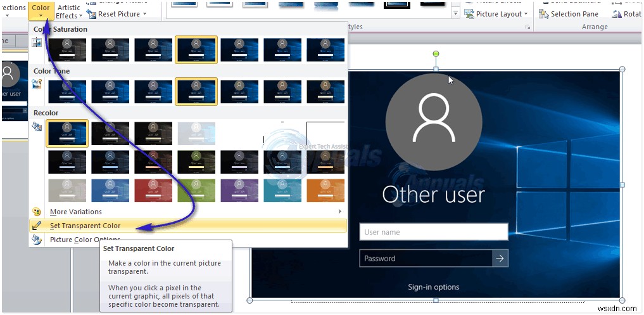This screenshot has height=315, width=644.
Task: Select the black double-frame picture style
Action: (x=397, y=5)
